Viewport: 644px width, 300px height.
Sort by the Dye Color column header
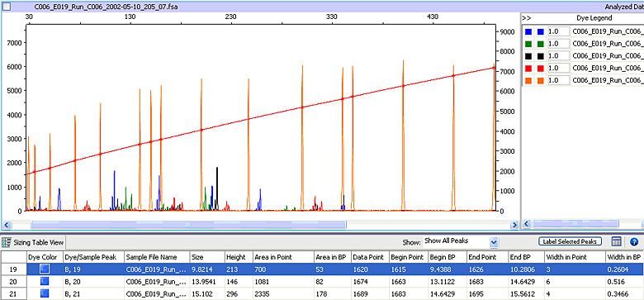point(45,257)
